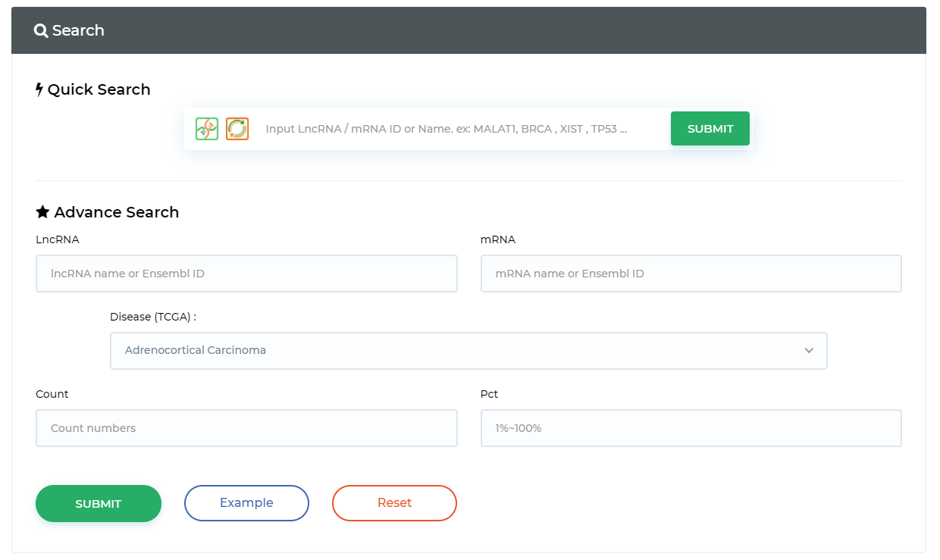Submit the Advance Search form
The height and width of the screenshot is (560, 940).
pos(99,504)
